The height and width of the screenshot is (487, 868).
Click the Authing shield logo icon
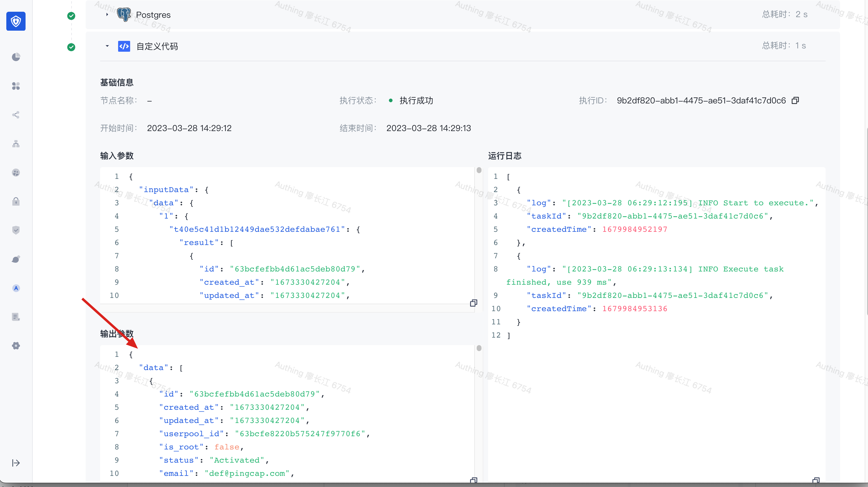tap(16, 21)
